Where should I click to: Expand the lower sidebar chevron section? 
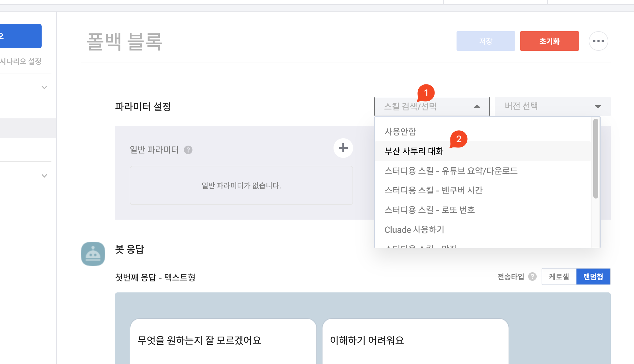tap(44, 176)
